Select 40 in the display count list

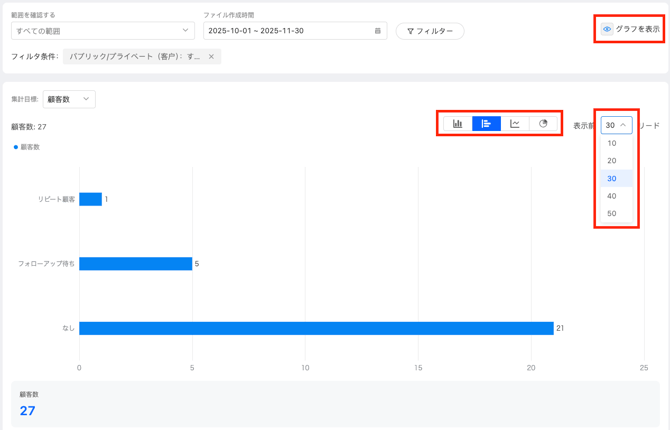click(x=612, y=196)
